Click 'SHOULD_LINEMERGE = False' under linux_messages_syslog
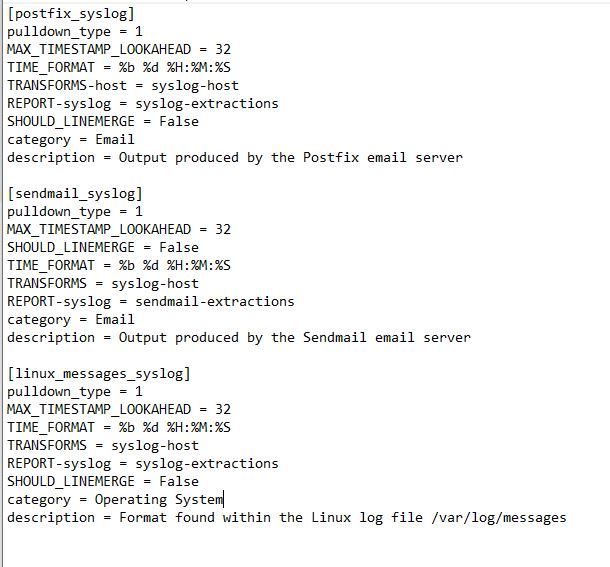 [103, 482]
